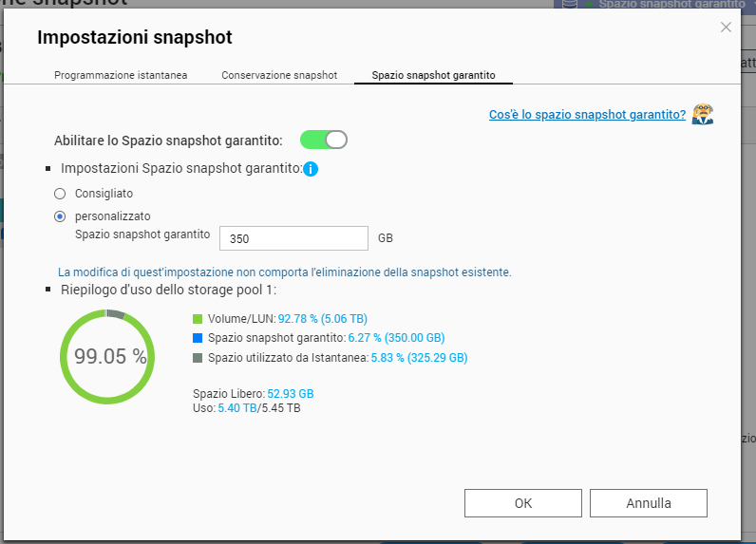This screenshot has width=756, height=544.
Task: Open the Cos'è lo spazio snapshot garantito link
Action: pos(587,115)
